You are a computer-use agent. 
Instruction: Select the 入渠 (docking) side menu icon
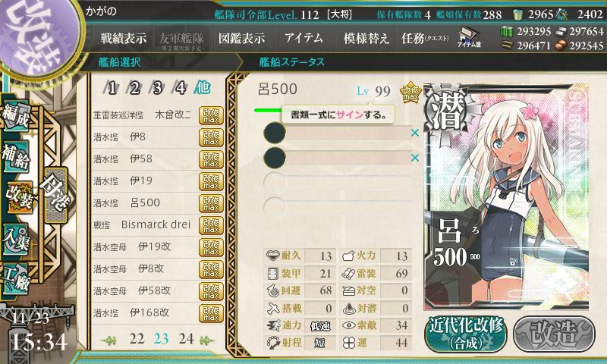coord(16,239)
